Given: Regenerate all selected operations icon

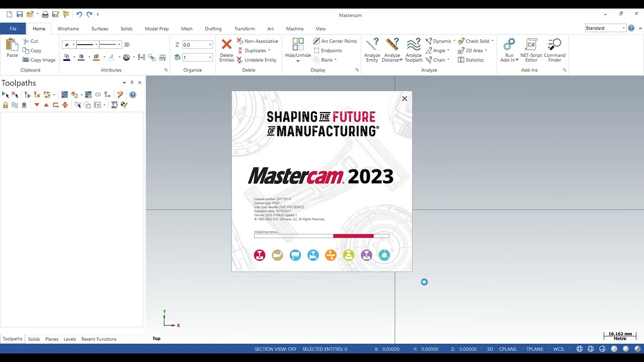Looking at the screenshot, I should (27, 95).
